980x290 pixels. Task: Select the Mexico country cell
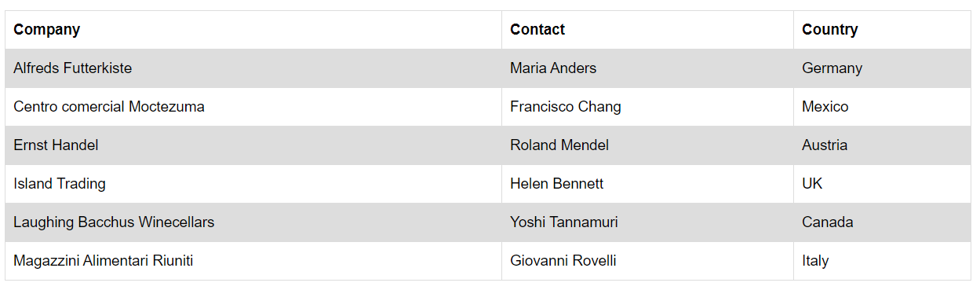click(x=882, y=107)
